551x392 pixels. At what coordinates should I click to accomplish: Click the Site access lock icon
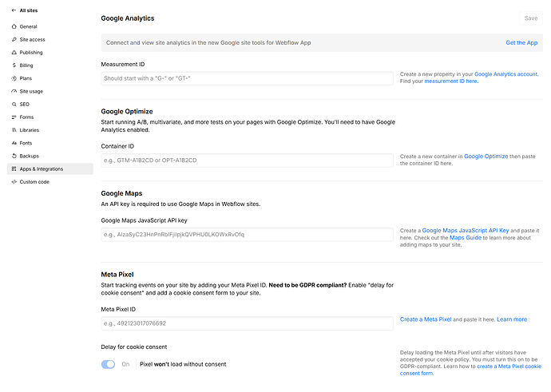tap(14, 39)
